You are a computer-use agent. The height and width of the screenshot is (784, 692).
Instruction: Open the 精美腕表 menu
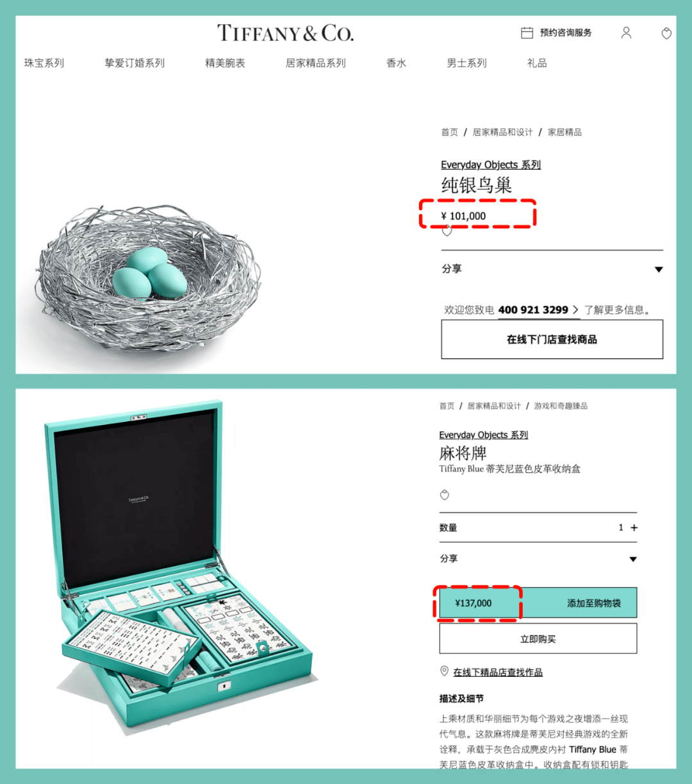(x=225, y=63)
